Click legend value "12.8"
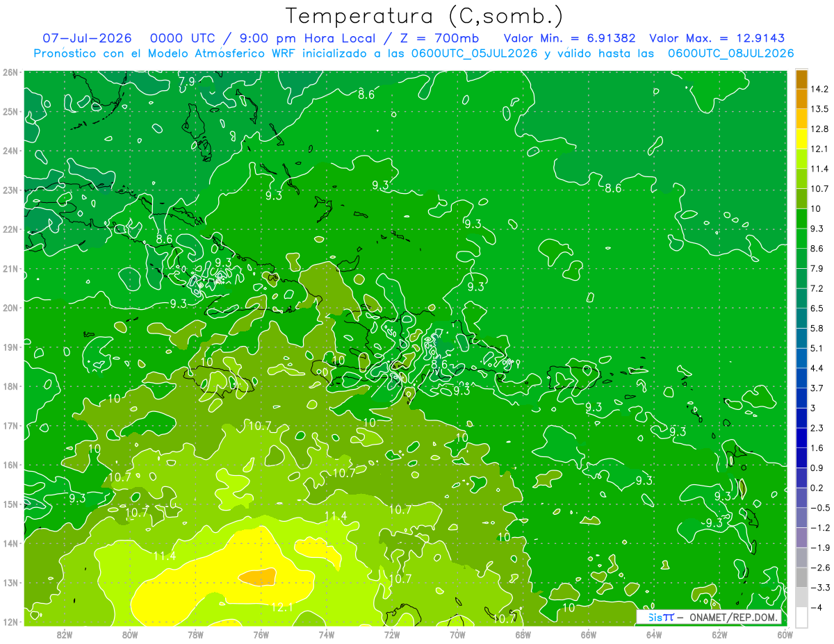The height and width of the screenshot is (644, 834). 819,129
